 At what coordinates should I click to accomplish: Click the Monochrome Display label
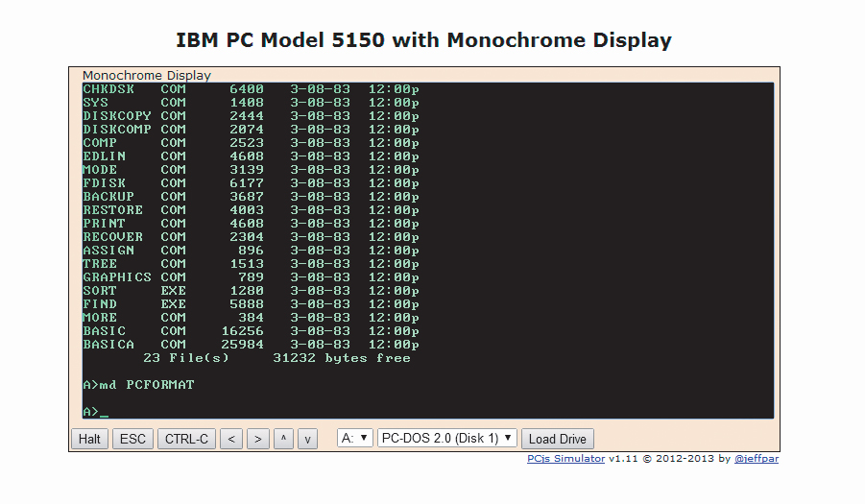click(x=146, y=75)
